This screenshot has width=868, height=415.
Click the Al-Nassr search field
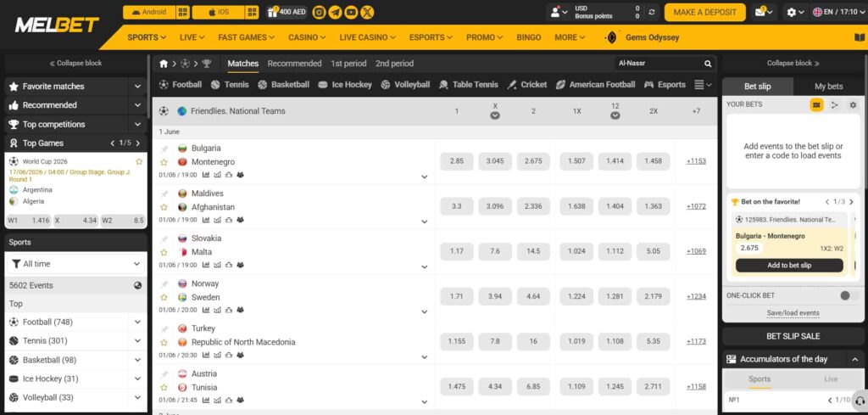(x=659, y=64)
